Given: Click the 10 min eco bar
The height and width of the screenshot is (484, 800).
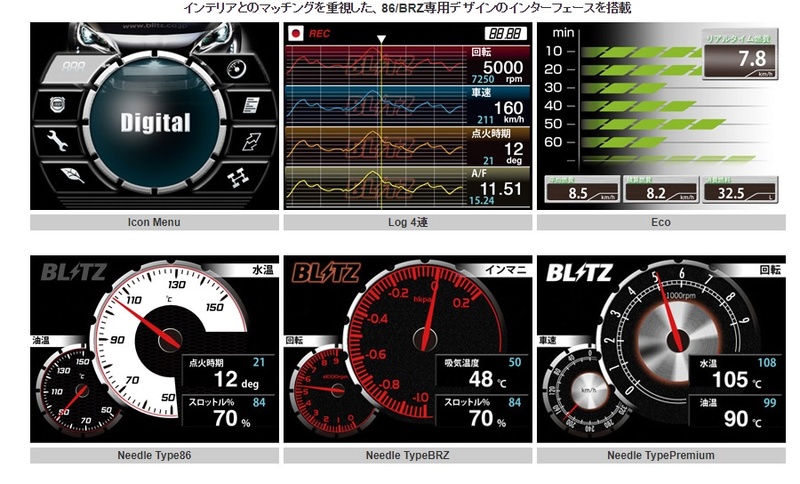Looking at the screenshot, I should (642, 52).
